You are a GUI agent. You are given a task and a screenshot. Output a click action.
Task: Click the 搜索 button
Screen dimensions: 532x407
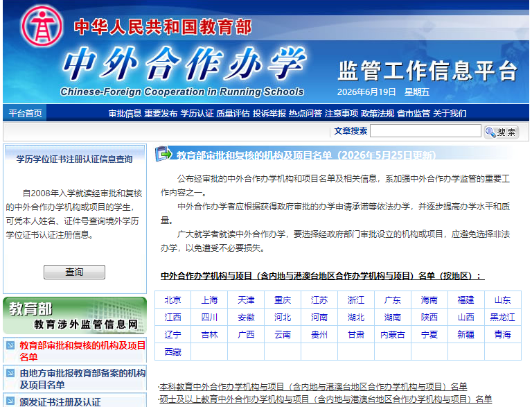click(x=502, y=132)
